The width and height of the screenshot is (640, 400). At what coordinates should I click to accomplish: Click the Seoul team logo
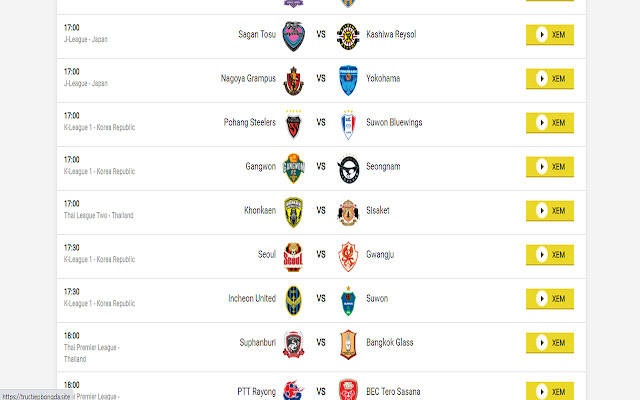293,257
